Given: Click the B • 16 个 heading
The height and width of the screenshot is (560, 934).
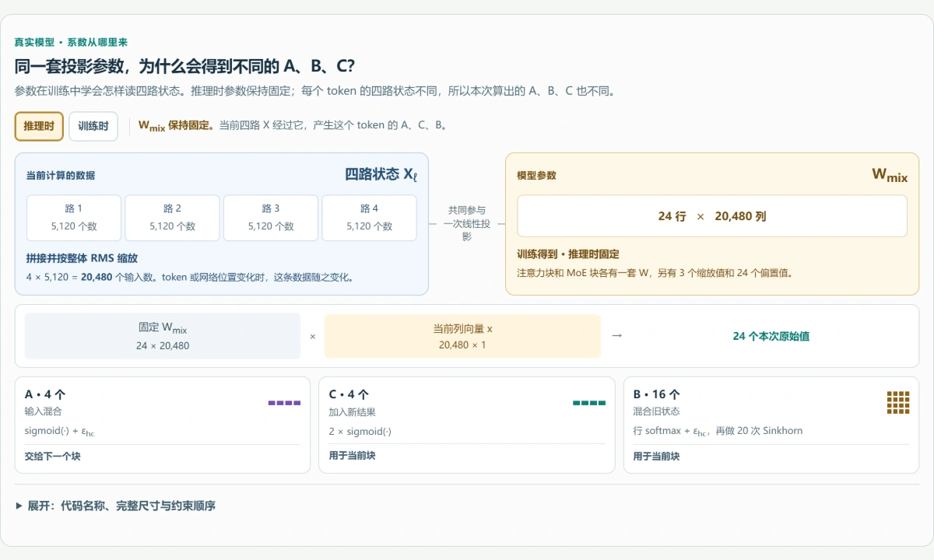Looking at the screenshot, I should pos(656,394).
